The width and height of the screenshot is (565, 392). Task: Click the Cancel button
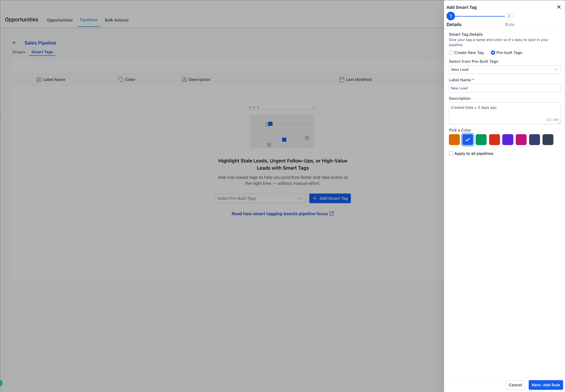(x=515, y=385)
